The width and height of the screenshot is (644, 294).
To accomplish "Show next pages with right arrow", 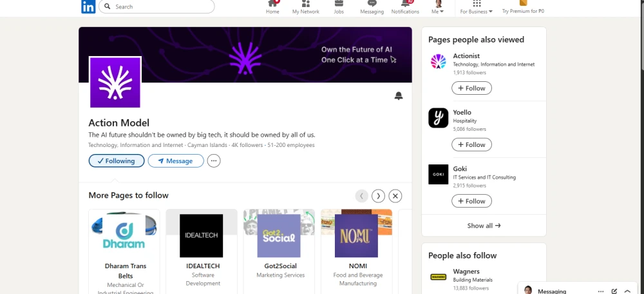I will click(x=378, y=196).
